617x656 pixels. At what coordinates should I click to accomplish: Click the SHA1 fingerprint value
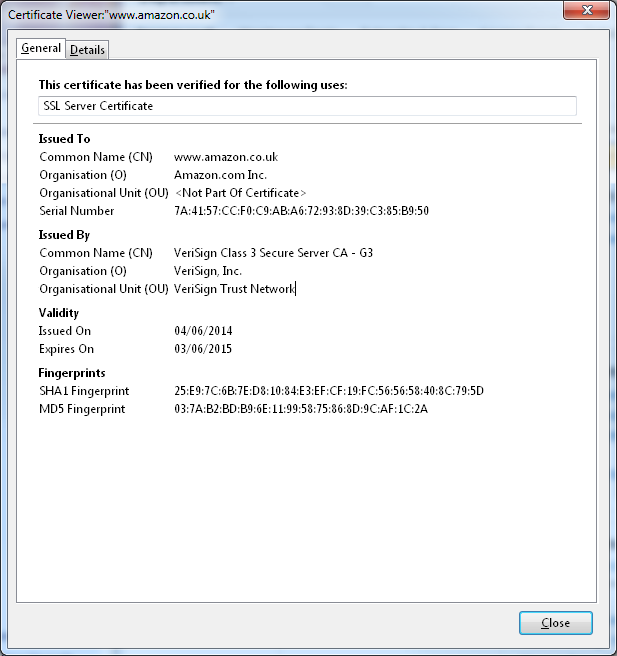pyautogui.click(x=329, y=391)
